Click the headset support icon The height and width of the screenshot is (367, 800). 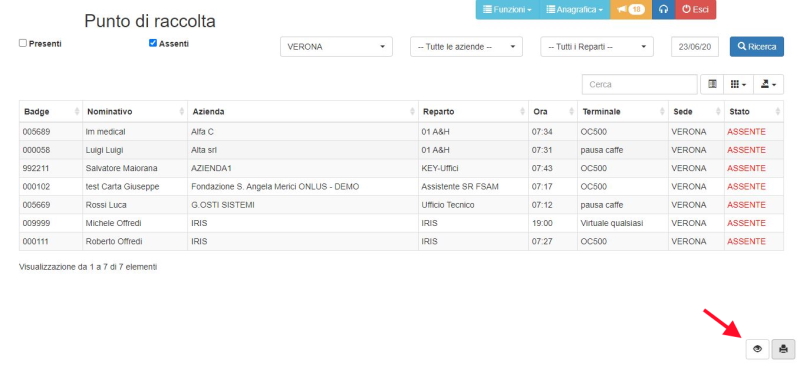[x=663, y=10]
